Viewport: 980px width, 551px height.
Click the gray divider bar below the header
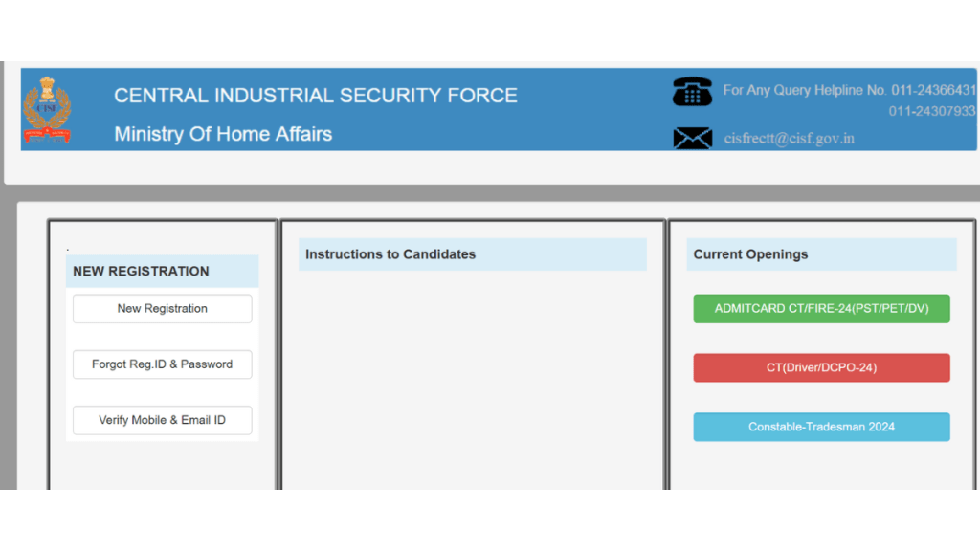click(x=490, y=192)
